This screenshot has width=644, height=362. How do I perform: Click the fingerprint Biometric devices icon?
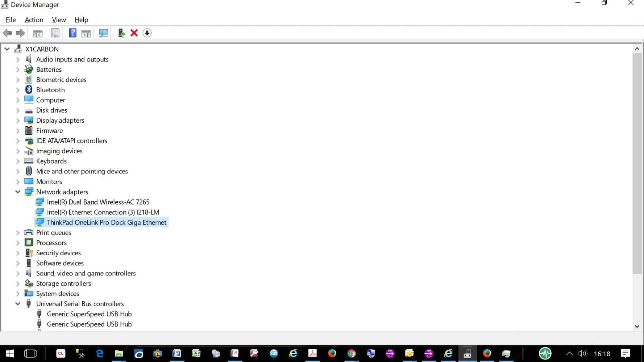29,79
